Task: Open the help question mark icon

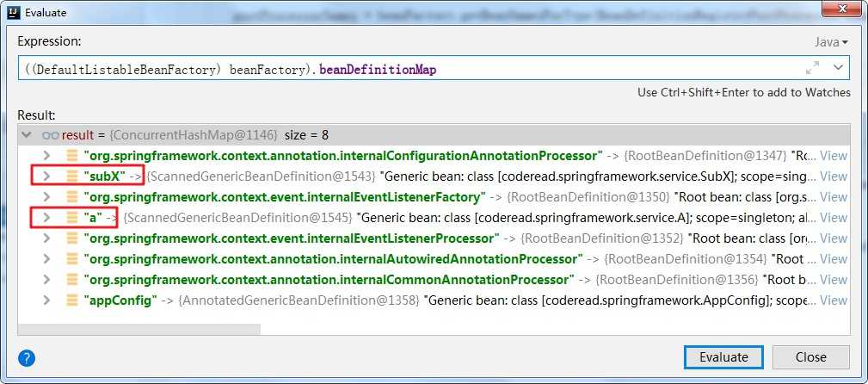Action: tap(27, 357)
